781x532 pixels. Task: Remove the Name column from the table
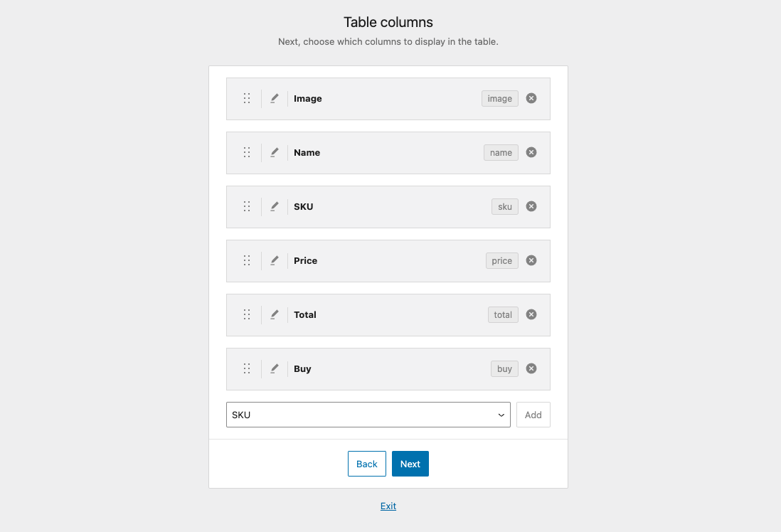(531, 152)
